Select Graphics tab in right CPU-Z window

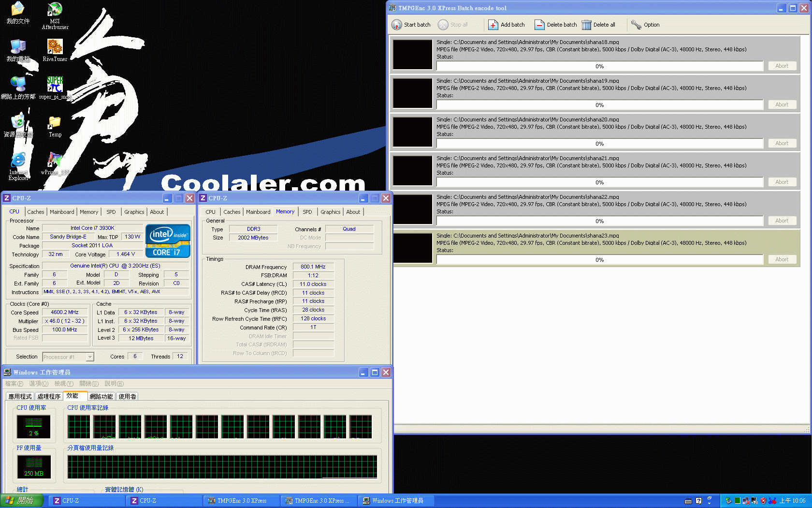(331, 212)
